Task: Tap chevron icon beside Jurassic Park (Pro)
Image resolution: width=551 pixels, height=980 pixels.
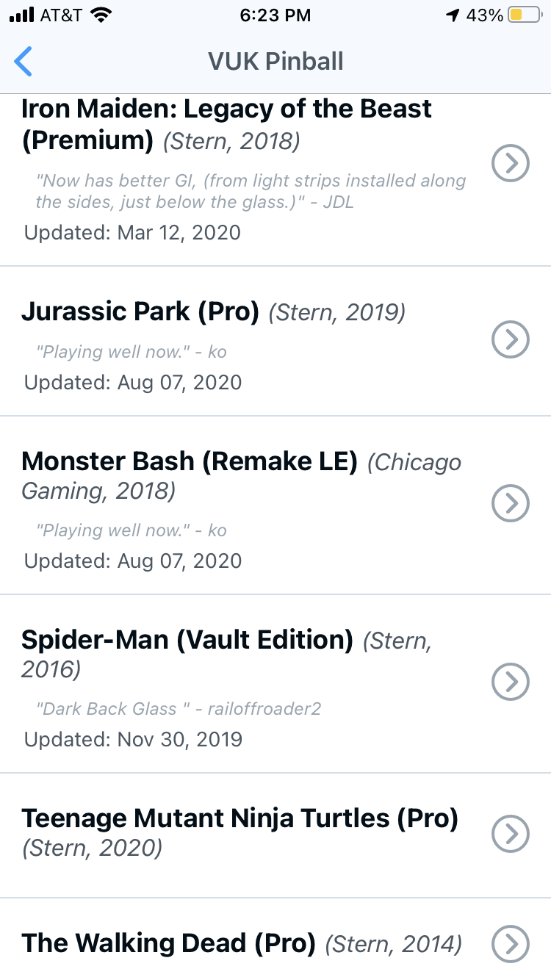Action: [510, 339]
